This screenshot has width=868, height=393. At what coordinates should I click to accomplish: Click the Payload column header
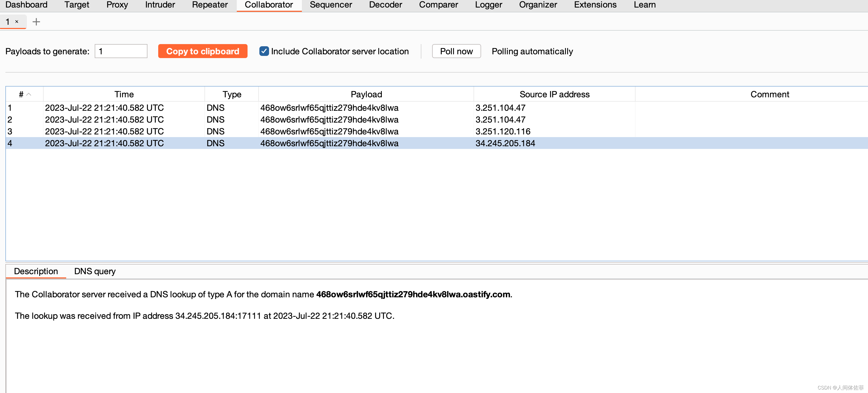pyautogui.click(x=366, y=94)
